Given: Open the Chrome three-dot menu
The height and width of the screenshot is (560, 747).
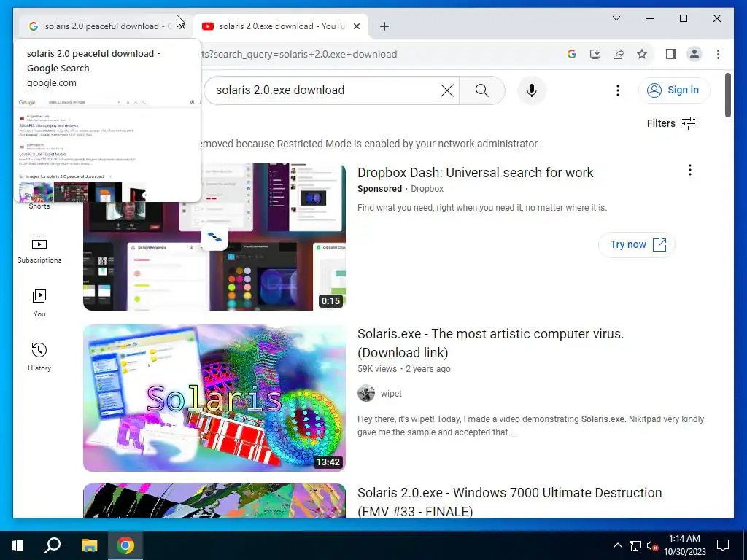Looking at the screenshot, I should [718, 54].
